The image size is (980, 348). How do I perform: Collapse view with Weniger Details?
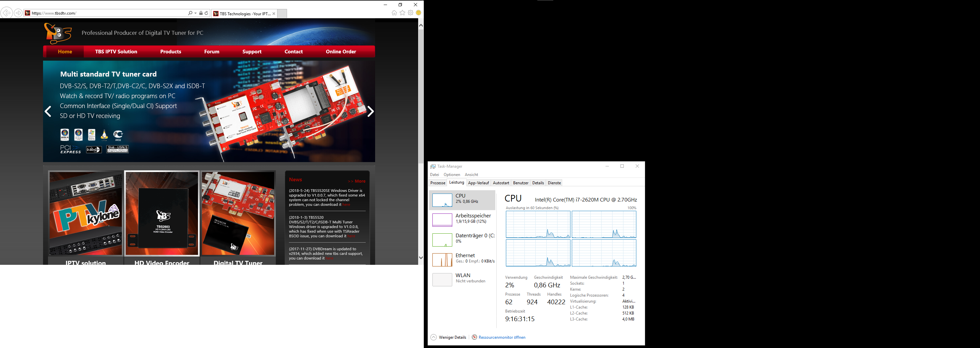[x=449, y=337]
